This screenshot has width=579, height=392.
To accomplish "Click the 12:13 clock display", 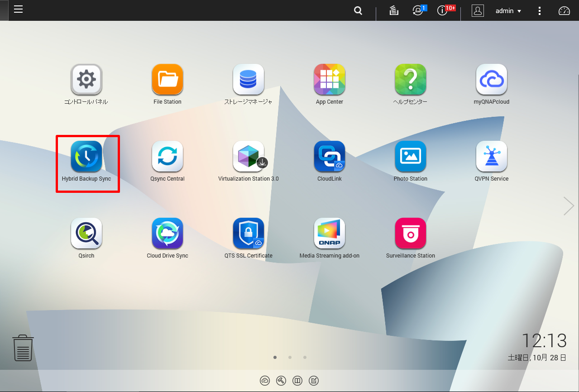I will pos(544,340).
